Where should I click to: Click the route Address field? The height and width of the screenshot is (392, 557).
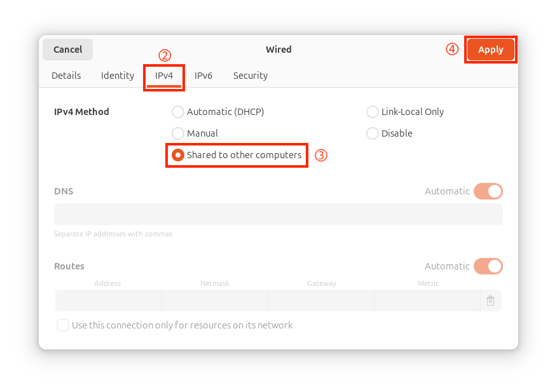pos(108,301)
